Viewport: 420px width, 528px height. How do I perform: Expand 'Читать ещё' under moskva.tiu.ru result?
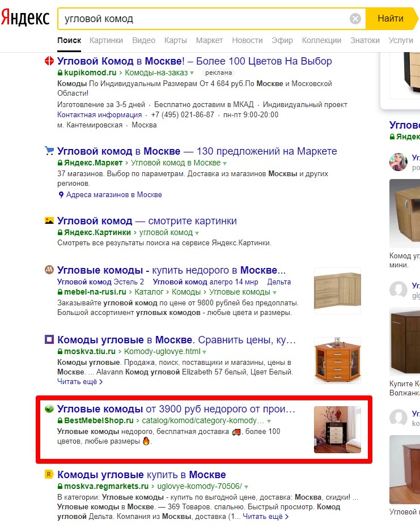(80, 381)
